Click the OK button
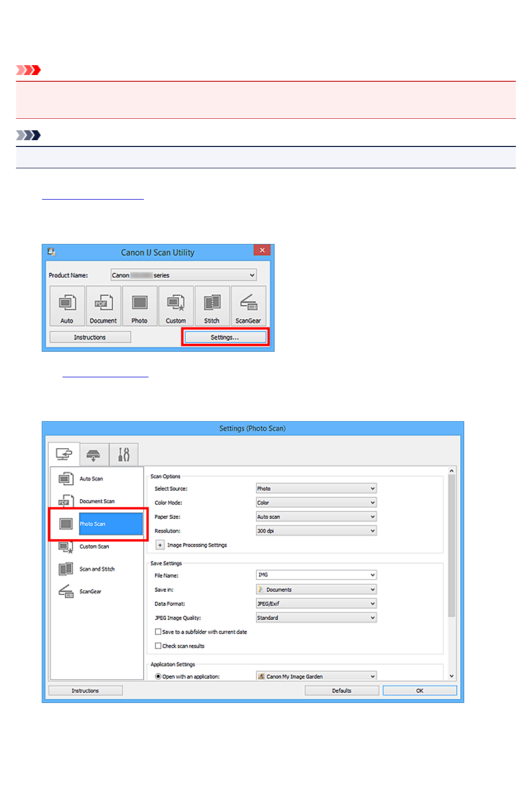This screenshot has height=789, width=532. click(x=419, y=691)
